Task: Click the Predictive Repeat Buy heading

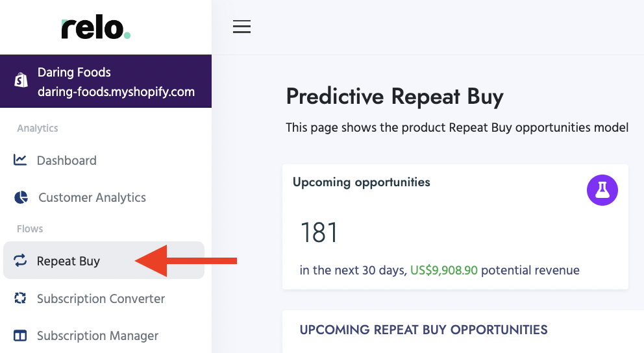Action: [395, 97]
